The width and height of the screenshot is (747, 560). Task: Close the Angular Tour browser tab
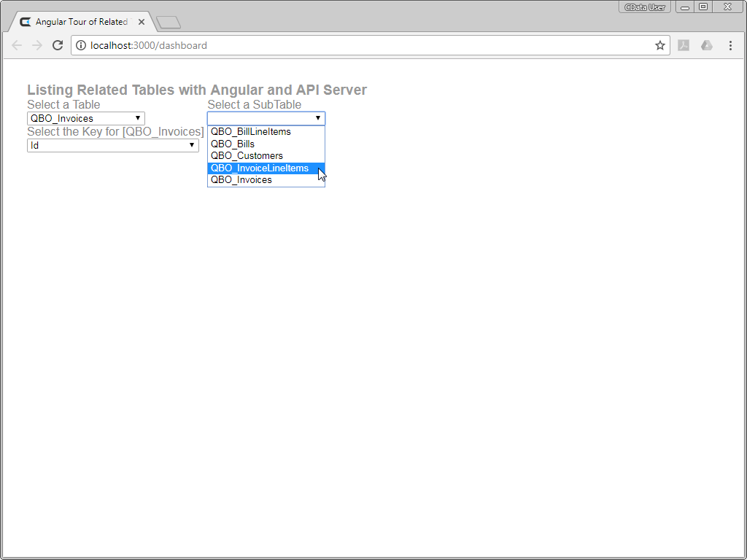141,22
